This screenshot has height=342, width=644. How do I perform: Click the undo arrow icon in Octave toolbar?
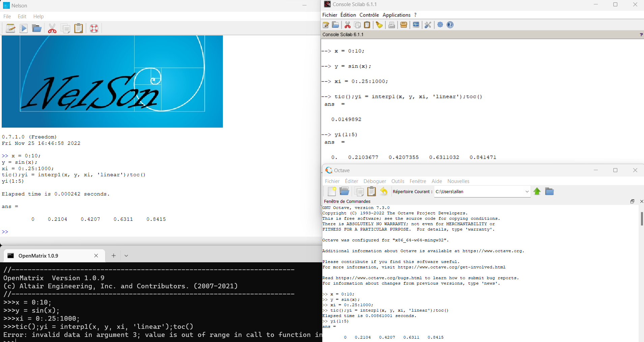pos(384,191)
